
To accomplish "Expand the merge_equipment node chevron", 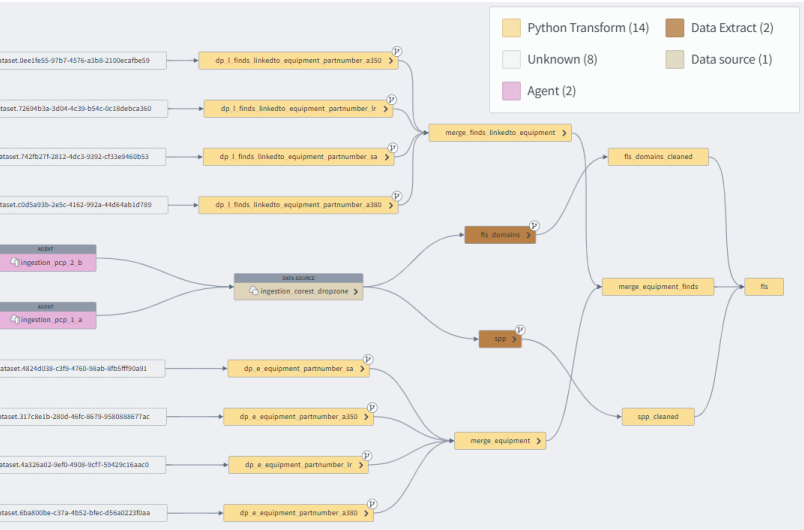I will click(538, 440).
